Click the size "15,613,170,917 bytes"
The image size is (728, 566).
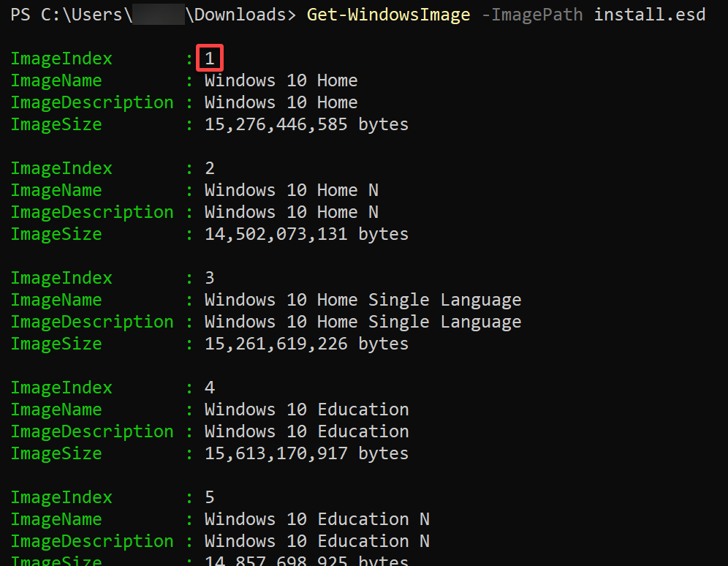306,453
